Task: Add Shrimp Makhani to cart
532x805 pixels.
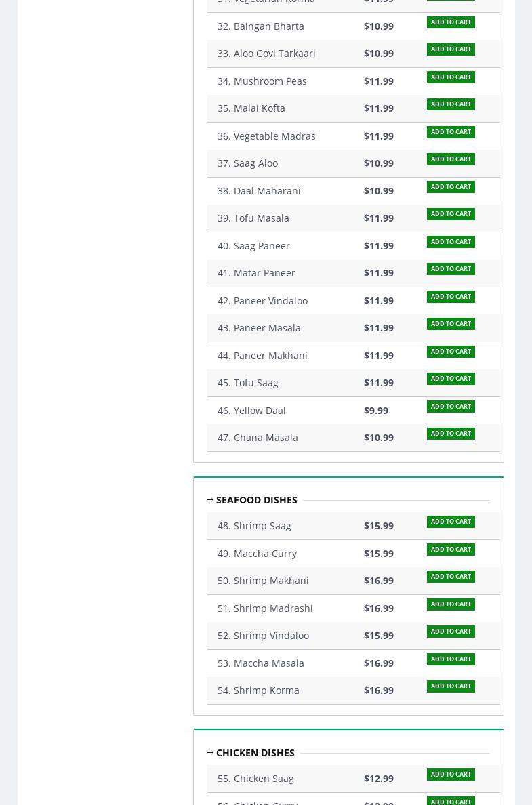Action: [451, 577]
